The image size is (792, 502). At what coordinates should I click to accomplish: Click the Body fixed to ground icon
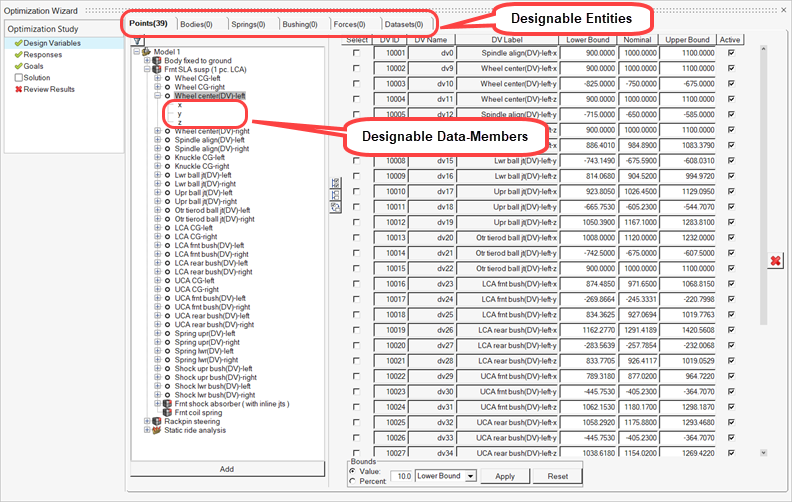pos(156,60)
